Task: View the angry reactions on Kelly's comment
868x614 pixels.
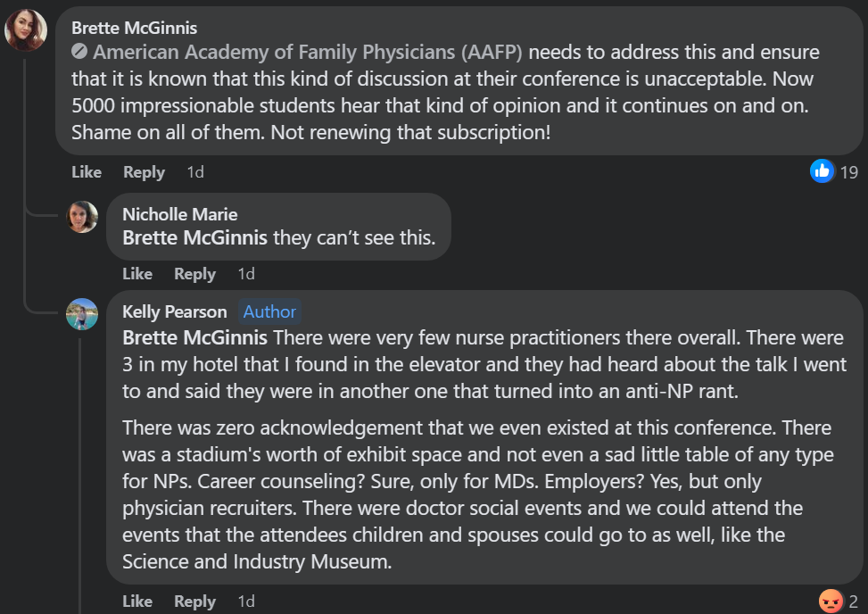Action: coord(838,602)
